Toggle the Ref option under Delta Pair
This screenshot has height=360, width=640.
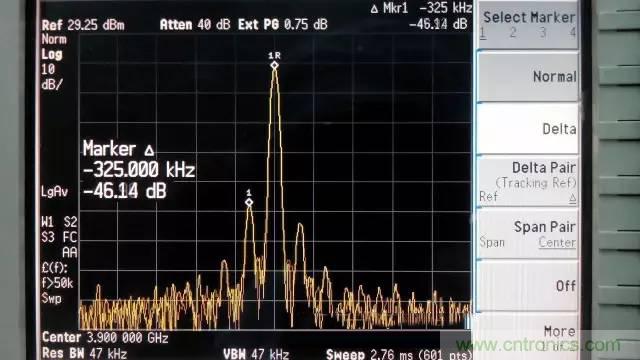tap(488, 197)
